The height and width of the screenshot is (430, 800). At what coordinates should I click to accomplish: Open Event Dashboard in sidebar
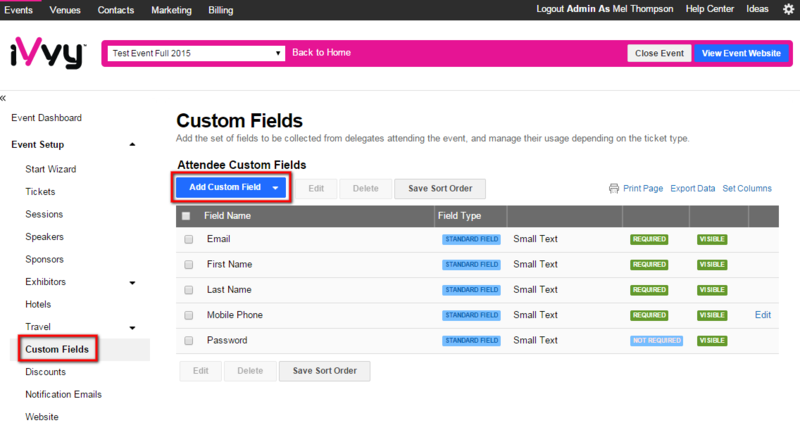(x=46, y=118)
